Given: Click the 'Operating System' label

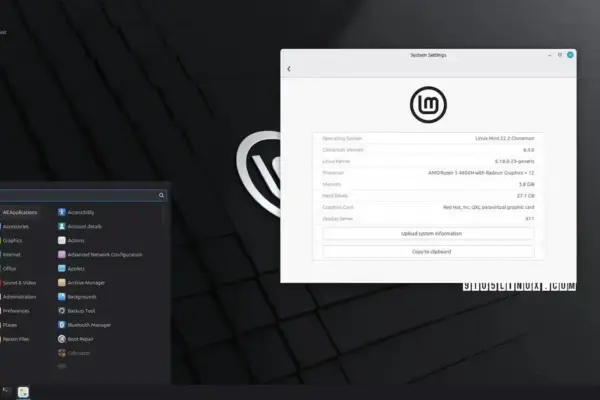Looking at the screenshot, I should click(342, 138).
